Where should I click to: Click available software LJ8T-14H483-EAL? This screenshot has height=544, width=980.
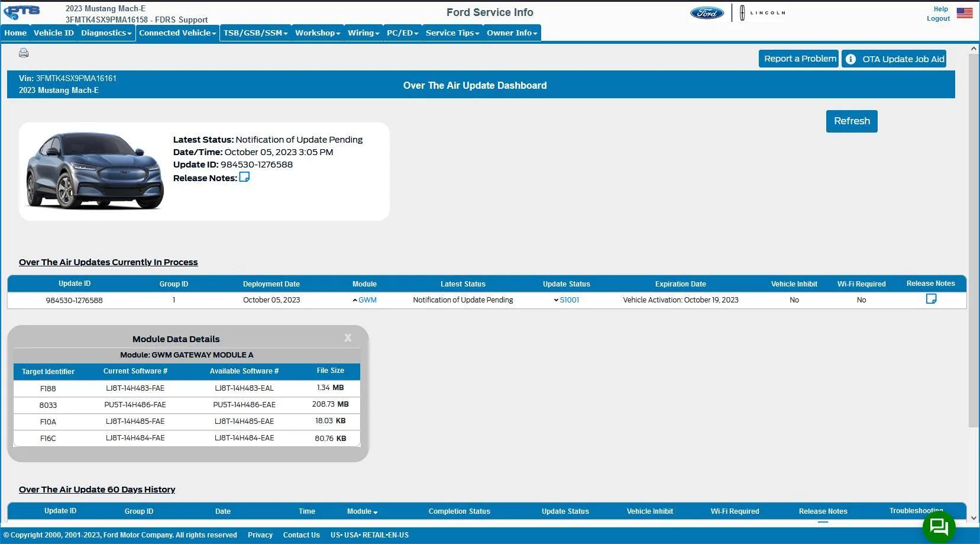point(244,388)
